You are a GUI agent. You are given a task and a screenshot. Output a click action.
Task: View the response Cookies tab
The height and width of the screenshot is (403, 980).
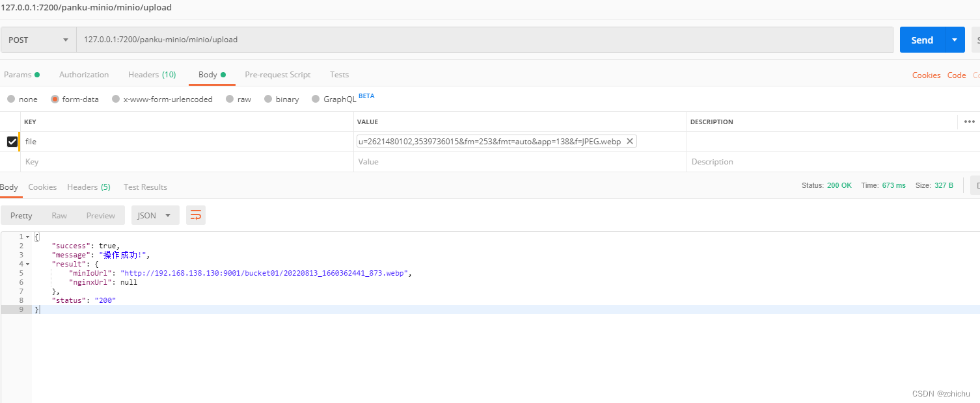point(42,187)
